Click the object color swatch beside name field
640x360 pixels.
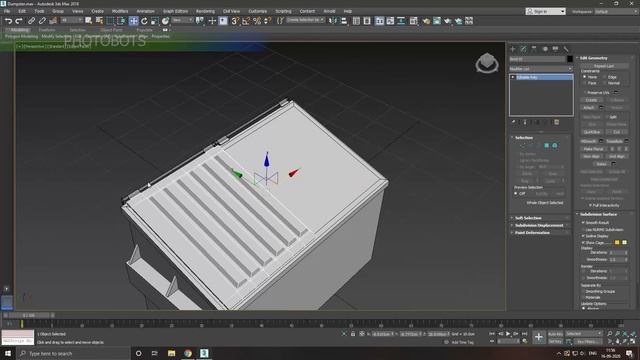tap(570, 59)
